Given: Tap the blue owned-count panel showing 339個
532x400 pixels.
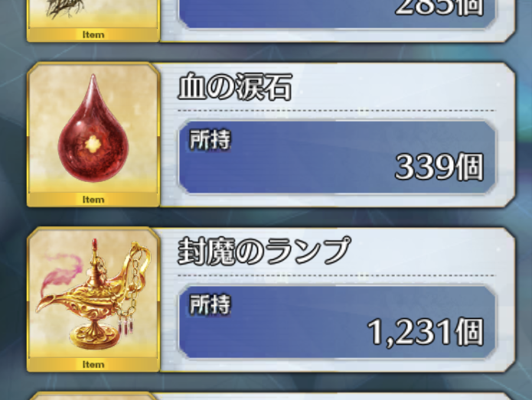Looking at the screenshot, I should click(x=337, y=158).
